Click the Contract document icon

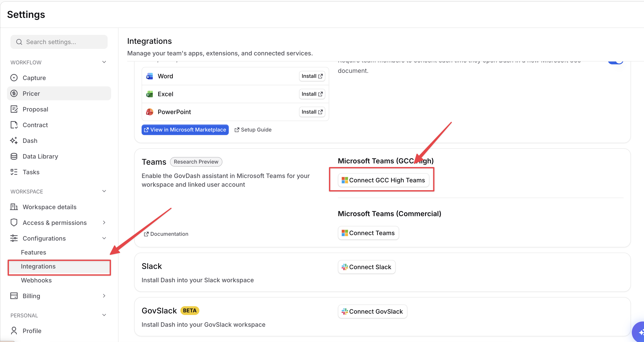pos(14,125)
